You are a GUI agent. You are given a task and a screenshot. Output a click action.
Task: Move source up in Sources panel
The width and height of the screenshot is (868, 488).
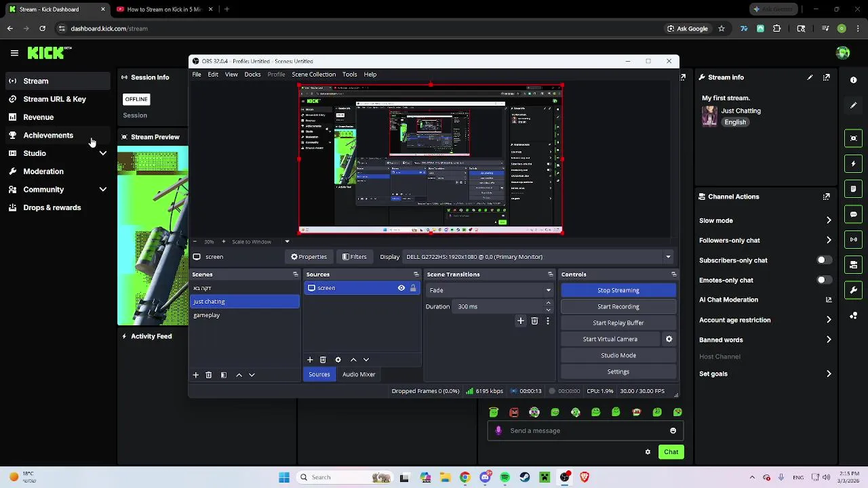(x=353, y=360)
